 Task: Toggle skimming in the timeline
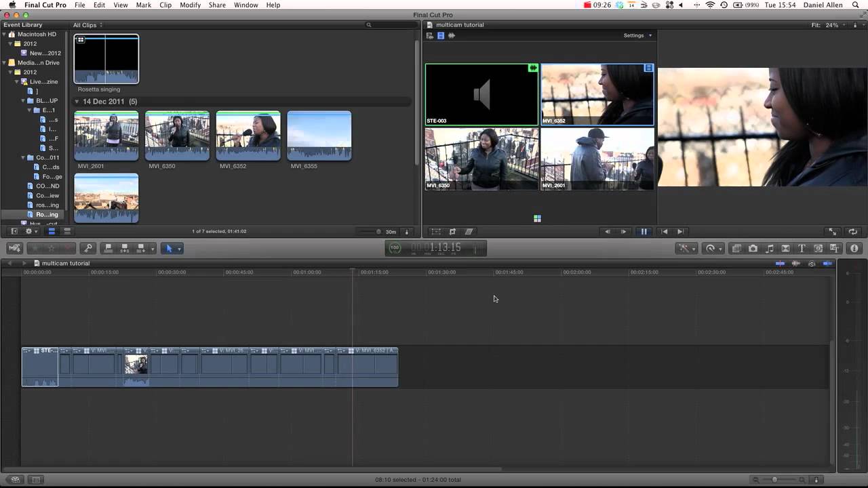tap(780, 263)
